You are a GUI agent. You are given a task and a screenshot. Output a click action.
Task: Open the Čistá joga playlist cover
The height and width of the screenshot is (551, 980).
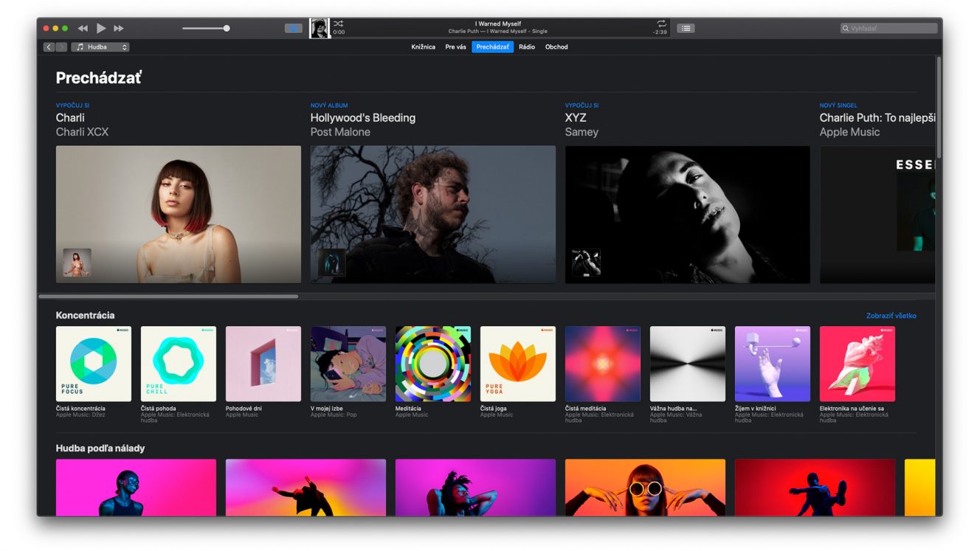518,364
